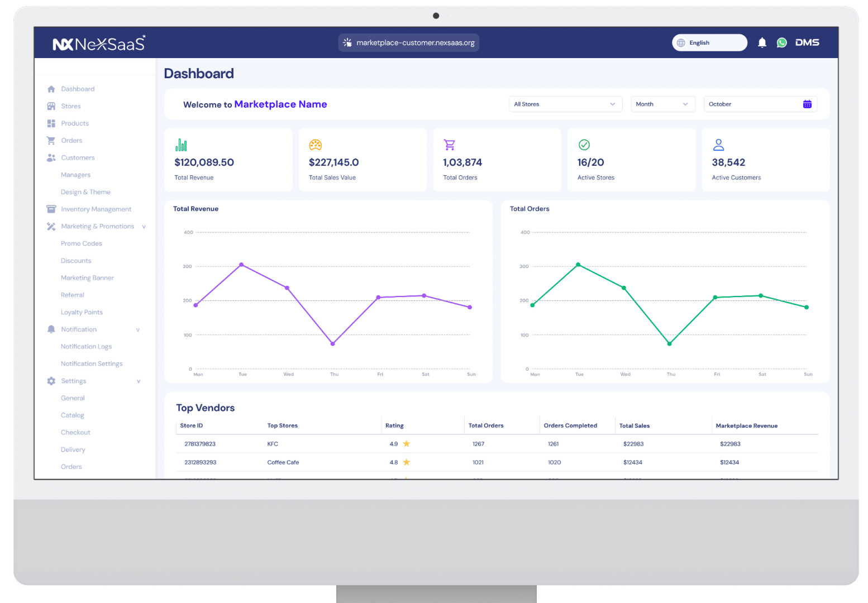The width and height of the screenshot is (868, 603).
Task: Click the Marketplace Name link
Action: coord(280,104)
